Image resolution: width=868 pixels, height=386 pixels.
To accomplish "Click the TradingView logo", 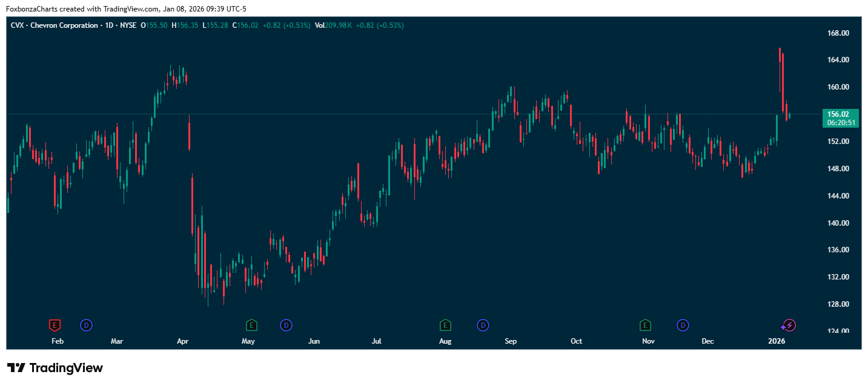I will click(x=55, y=368).
